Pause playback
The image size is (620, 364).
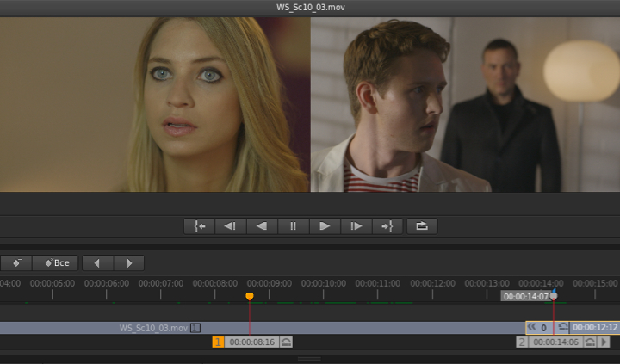click(293, 226)
